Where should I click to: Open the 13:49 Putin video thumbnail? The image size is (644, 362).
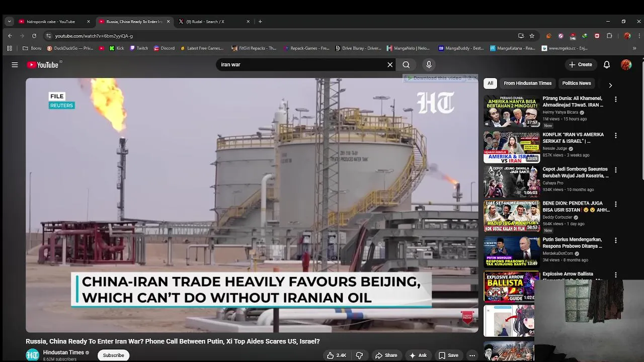pyautogui.click(x=512, y=252)
